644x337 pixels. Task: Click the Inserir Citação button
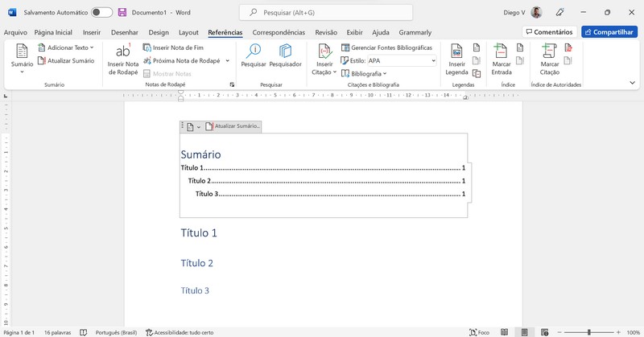pos(324,59)
